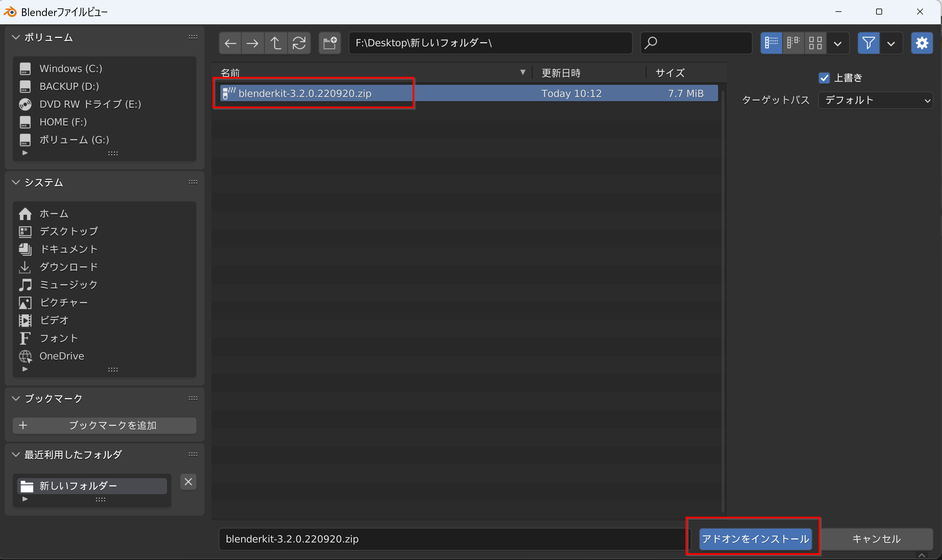Toggle file filtering funnel icon
This screenshot has width=942, height=560.
(868, 43)
